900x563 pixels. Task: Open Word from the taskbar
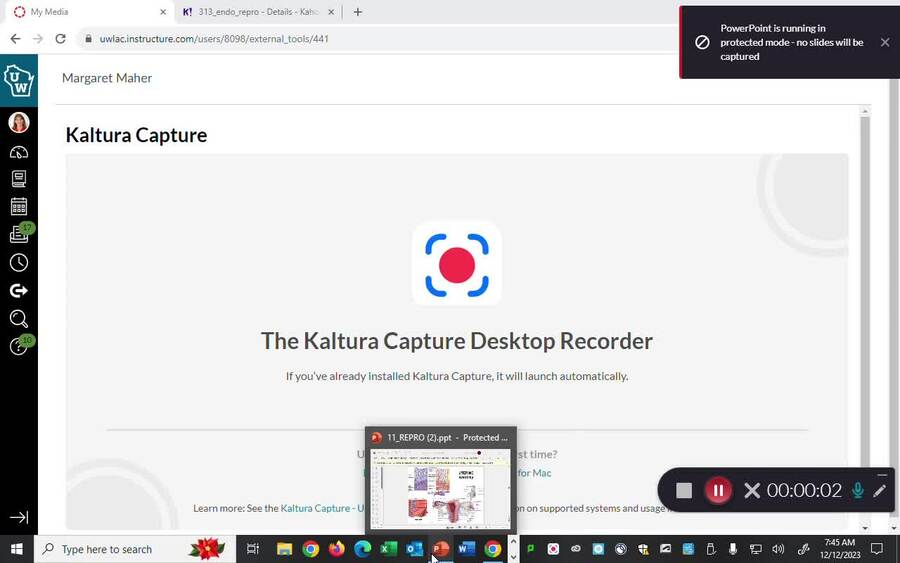(467, 549)
